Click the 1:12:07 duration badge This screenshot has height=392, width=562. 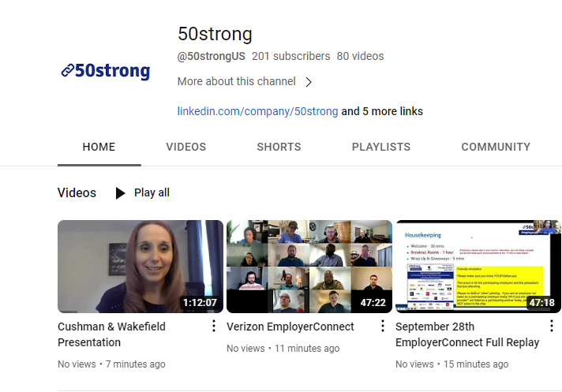click(200, 303)
